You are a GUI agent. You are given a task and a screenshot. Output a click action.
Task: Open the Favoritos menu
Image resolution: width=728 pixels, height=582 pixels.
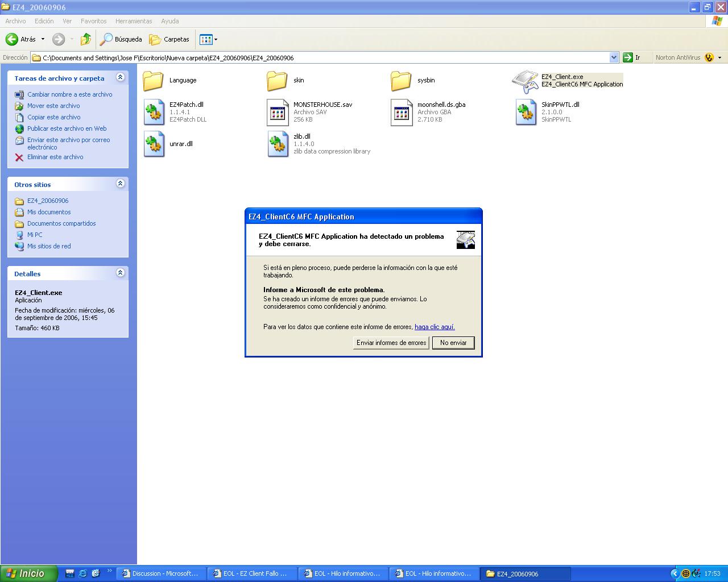94,21
